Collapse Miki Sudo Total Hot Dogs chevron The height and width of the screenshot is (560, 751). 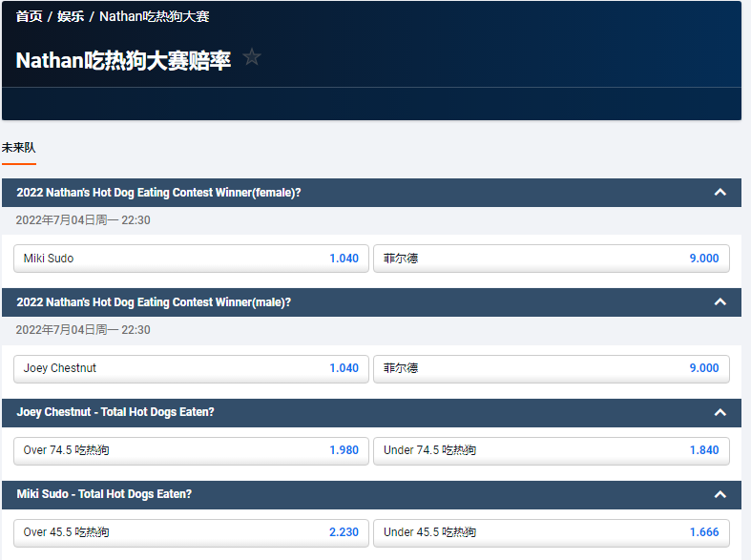pyautogui.click(x=720, y=494)
